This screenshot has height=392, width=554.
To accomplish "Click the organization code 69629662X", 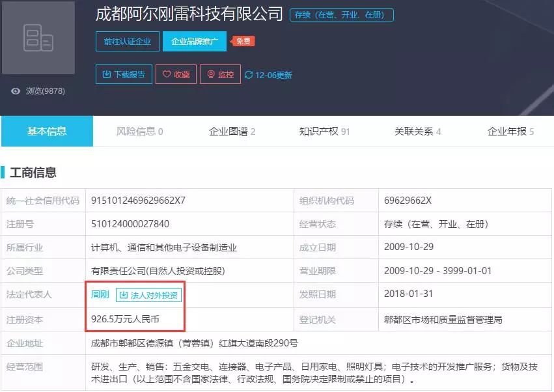I will (x=408, y=201).
